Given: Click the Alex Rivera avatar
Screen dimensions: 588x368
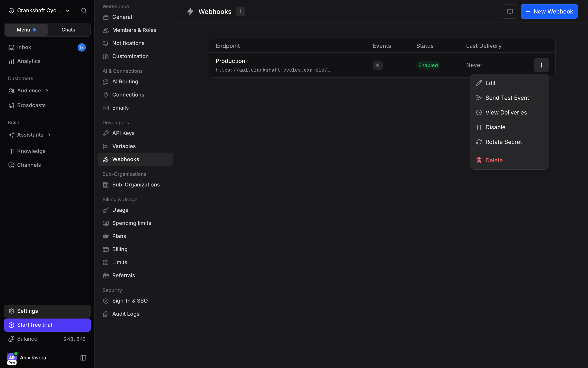Looking at the screenshot, I should click(12, 358).
